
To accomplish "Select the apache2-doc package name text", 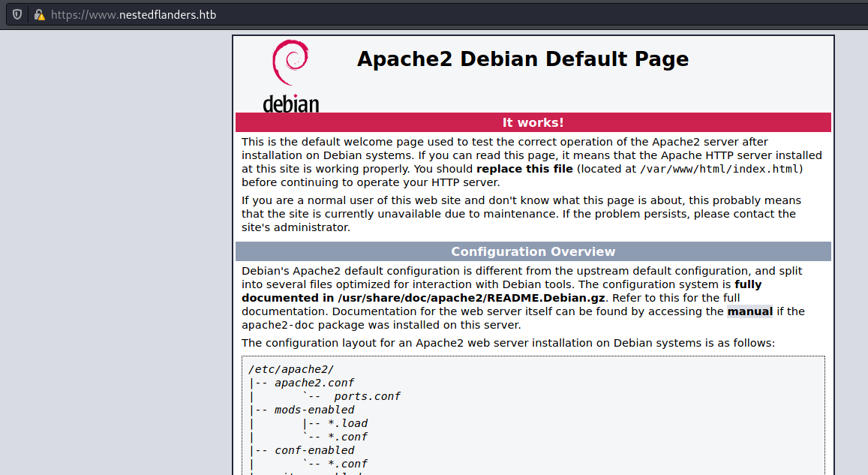I will (278, 325).
